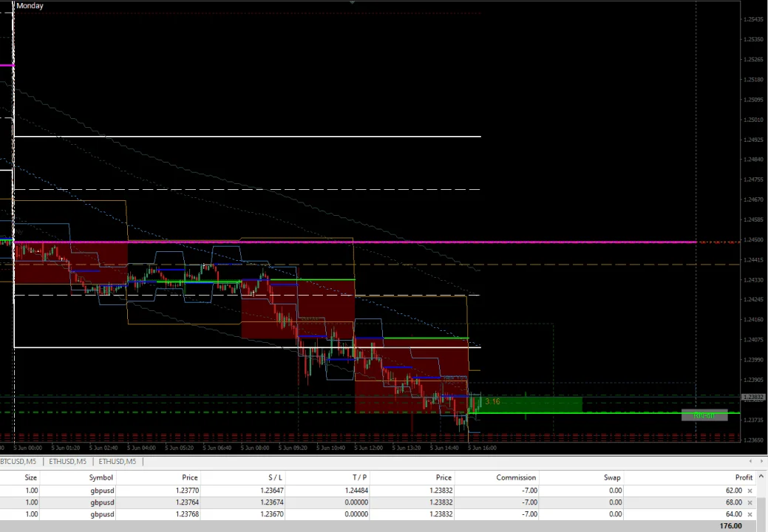The image size is (768, 532).
Task: Select take profit value 1.24484
Action: [x=356, y=491]
